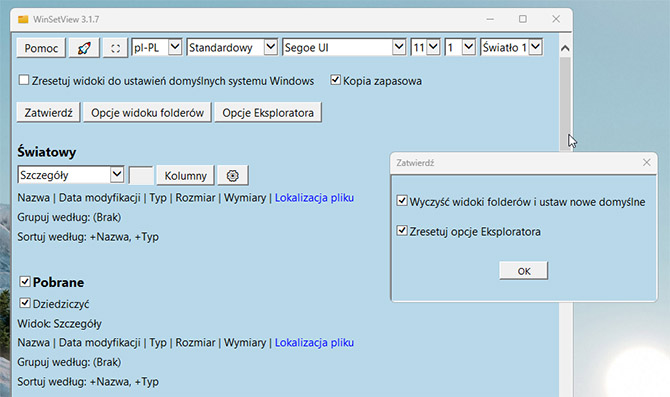670x397 pixels.
Task: Open the dropdown showing value 1
Action: 460,47
